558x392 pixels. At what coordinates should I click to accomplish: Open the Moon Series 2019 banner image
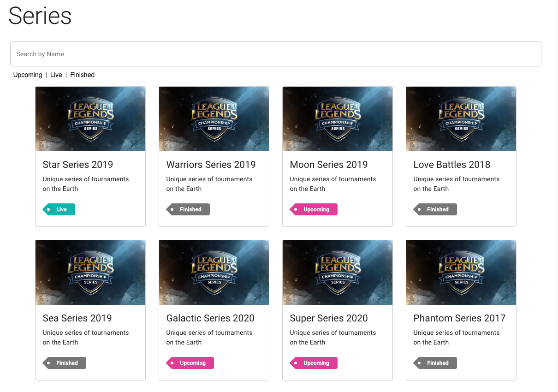coord(338,119)
